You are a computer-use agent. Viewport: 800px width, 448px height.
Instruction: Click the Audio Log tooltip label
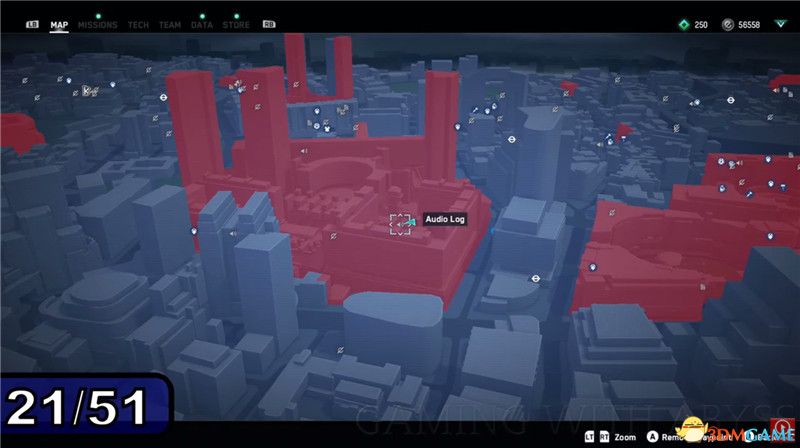tap(445, 219)
